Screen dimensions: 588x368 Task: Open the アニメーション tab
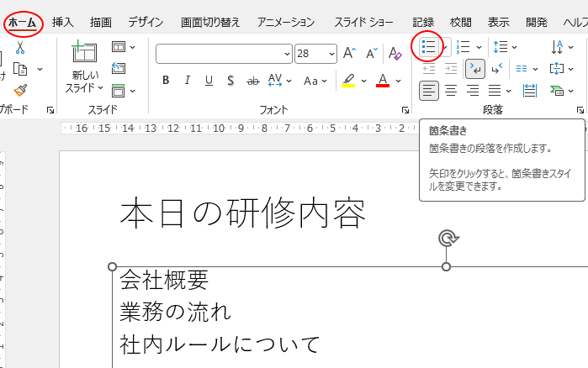286,22
